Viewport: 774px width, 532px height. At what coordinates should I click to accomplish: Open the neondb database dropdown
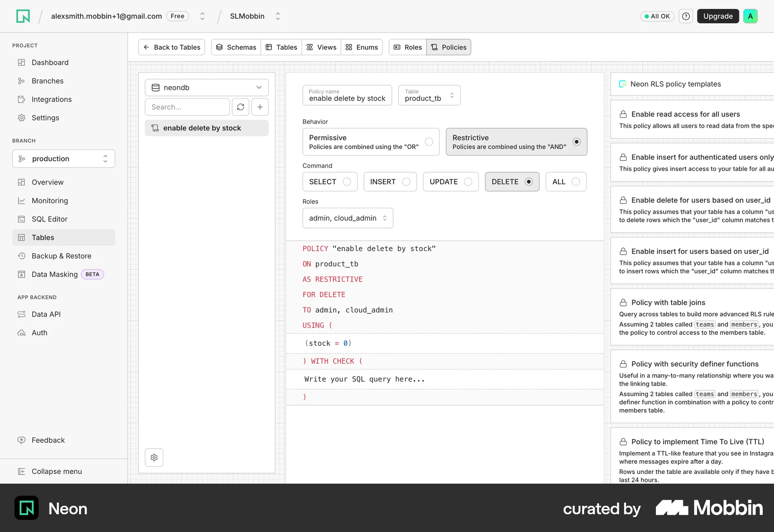tap(207, 87)
